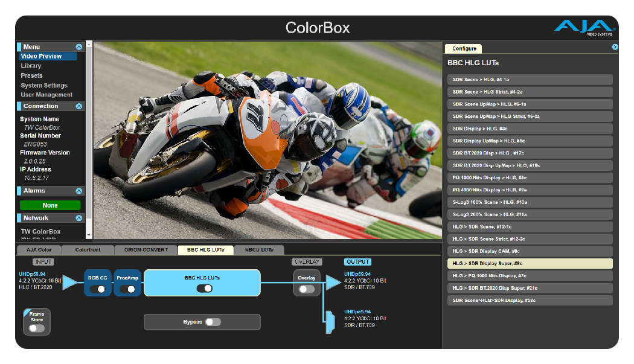Click the secondary output connector icon
This screenshot has width=634, height=364.
coord(330,322)
